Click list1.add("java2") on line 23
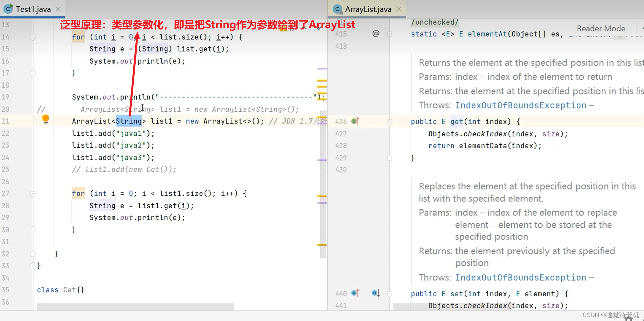Image resolution: width=644 pixels, height=321 pixels. click(x=113, y=145)
